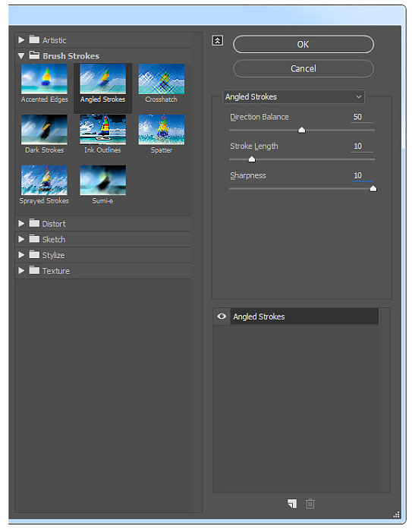Choose the Sprayed Strokes filter thumbnail
Image resolution: width=412 pixels, height=532 pixels.
coord(44,180)
